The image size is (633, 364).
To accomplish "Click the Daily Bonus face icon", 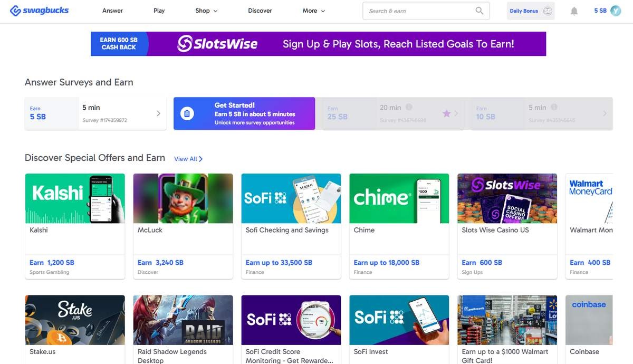I will [548, 11].
